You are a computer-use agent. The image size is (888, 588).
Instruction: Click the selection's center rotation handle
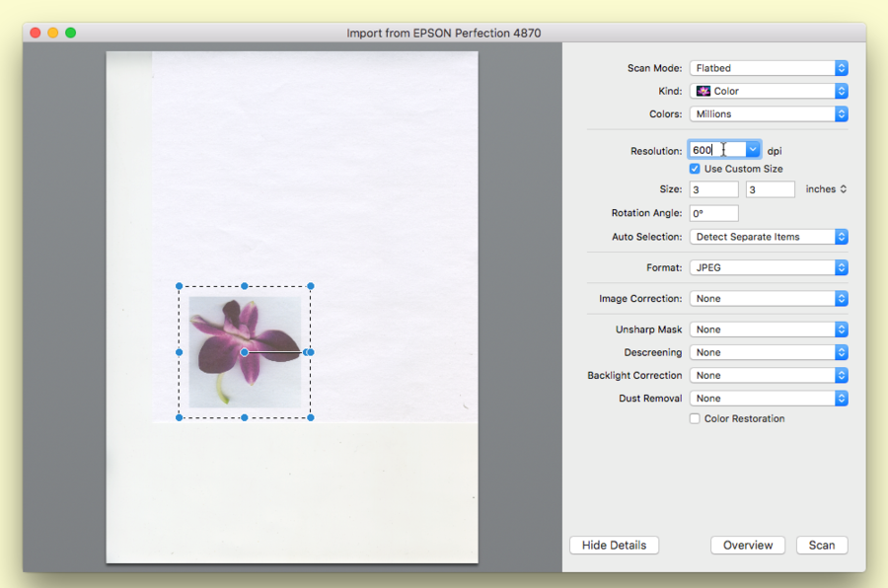click(245, 352)
